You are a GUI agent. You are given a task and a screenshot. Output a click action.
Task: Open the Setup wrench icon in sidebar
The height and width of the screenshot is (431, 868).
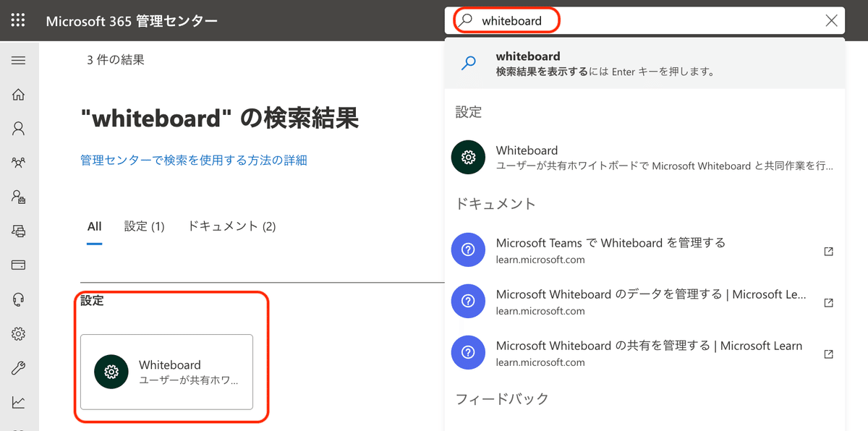19,368
